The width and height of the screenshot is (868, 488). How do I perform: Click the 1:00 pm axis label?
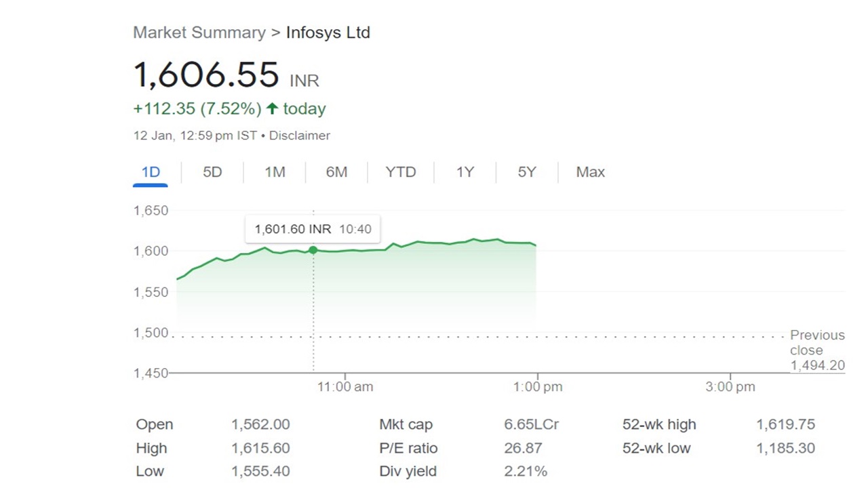tap(538, 387)
